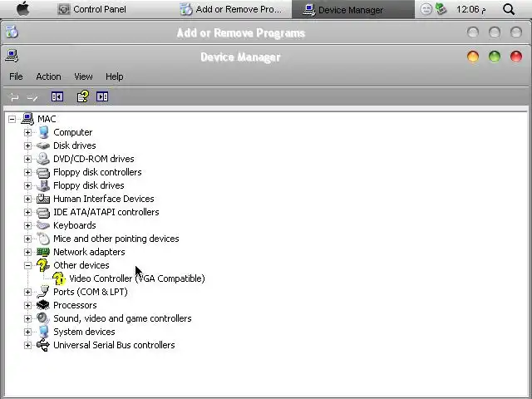The image size is (532, 399).
Task: Expand the Floppy disk drives node
Action: pyautogui.click(x=27, y=185)
